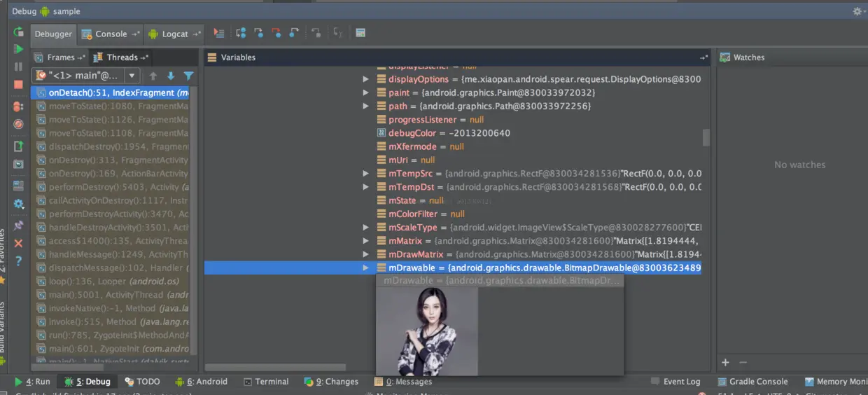
Task: Expand the path variable node
Action: [x=365, y=106]
